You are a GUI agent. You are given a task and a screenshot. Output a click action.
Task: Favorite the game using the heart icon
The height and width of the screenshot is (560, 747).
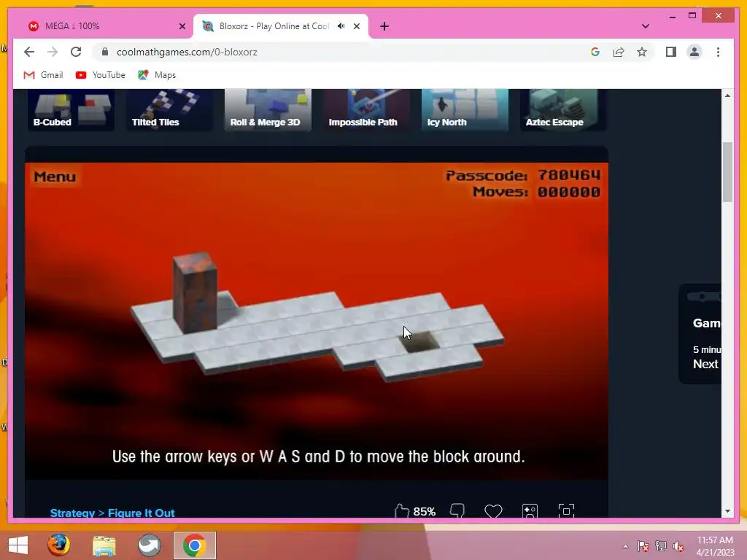[493, 511]
